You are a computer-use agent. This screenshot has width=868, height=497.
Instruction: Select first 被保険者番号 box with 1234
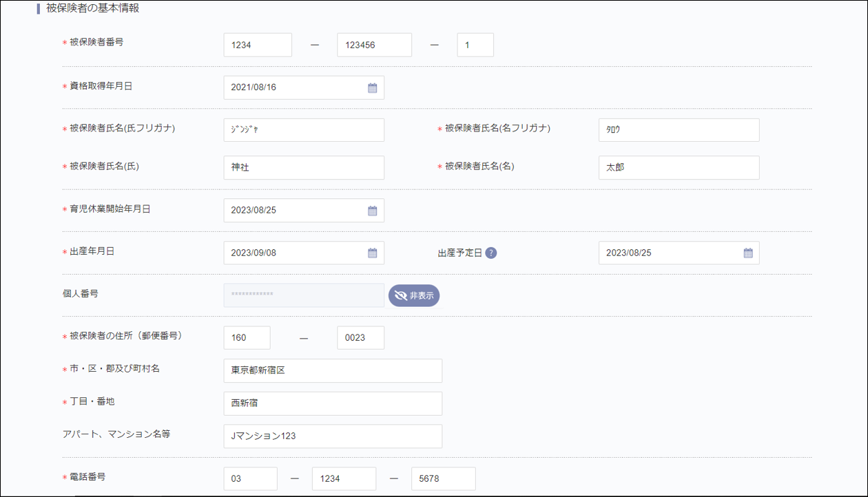pyautogui.click(x=258, y=45)
